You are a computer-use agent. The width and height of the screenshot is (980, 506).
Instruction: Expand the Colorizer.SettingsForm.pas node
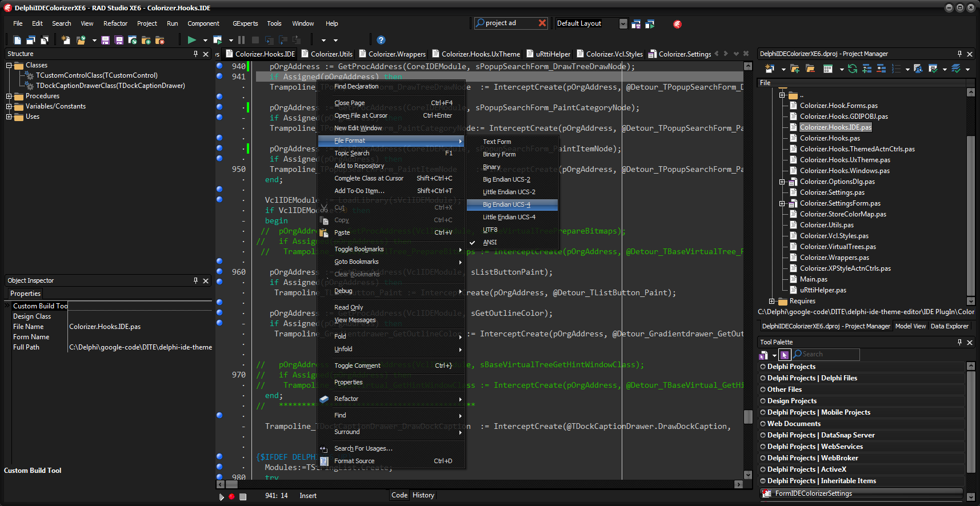click(x=782, y=203)
